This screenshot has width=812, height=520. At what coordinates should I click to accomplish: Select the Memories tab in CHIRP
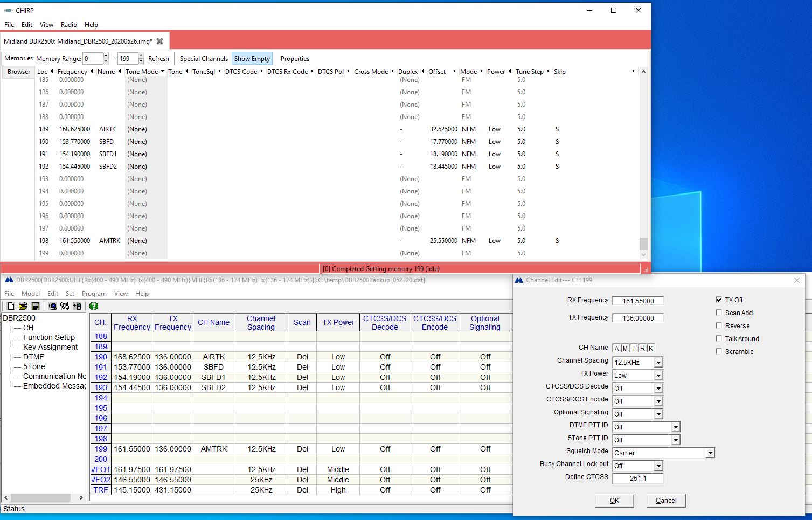(x=19, y=58)
